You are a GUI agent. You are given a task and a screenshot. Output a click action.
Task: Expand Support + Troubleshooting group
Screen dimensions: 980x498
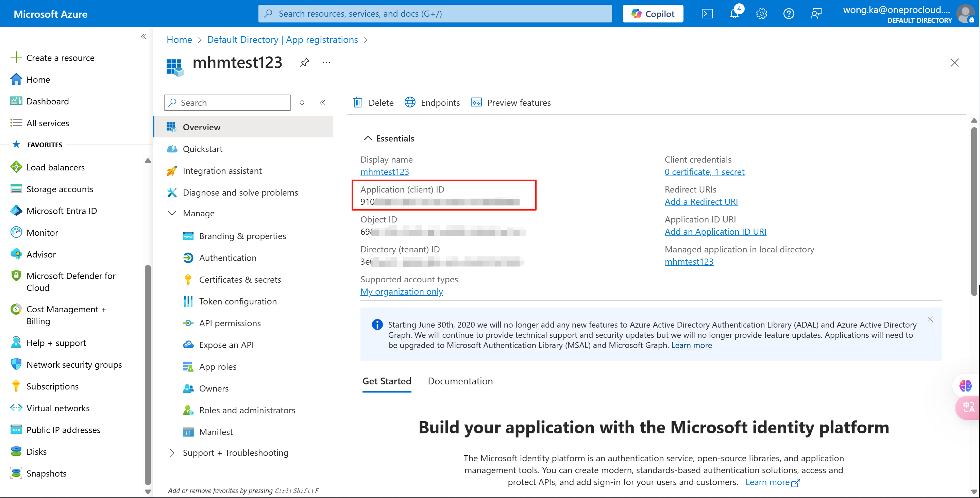tap(172, 453)
